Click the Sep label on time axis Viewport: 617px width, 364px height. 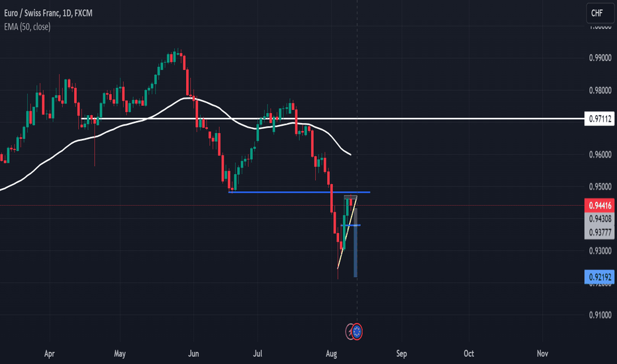pos(401,353)
